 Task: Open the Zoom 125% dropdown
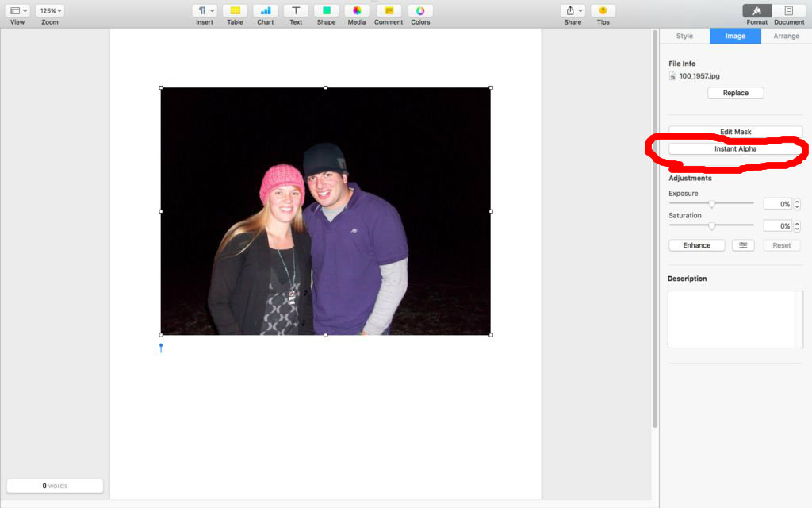click(x=50, y=10)
